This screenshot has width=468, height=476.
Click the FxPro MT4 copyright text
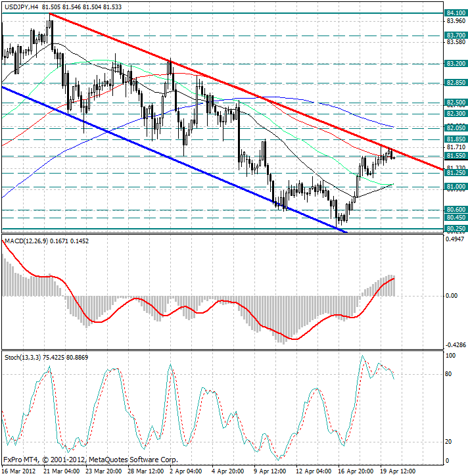[91, 460]
